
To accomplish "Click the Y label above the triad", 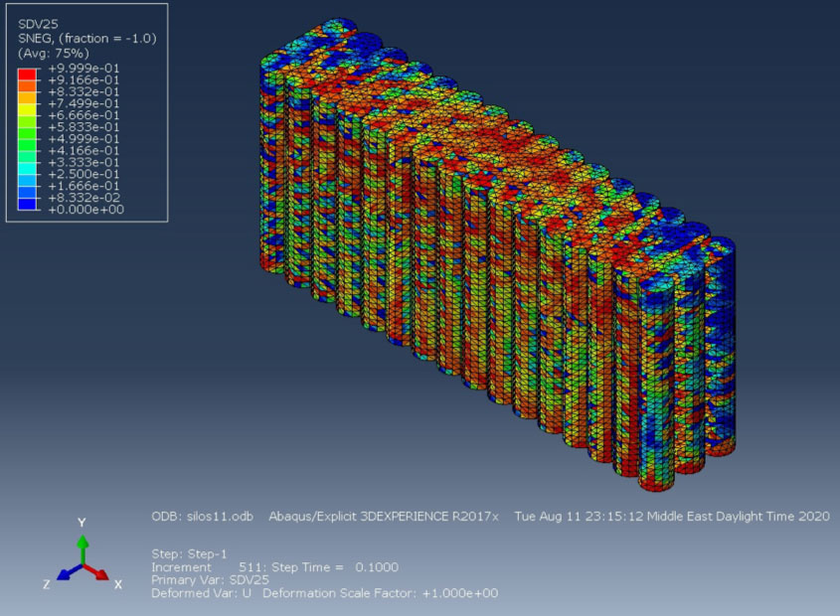I will tap(82, 523).
